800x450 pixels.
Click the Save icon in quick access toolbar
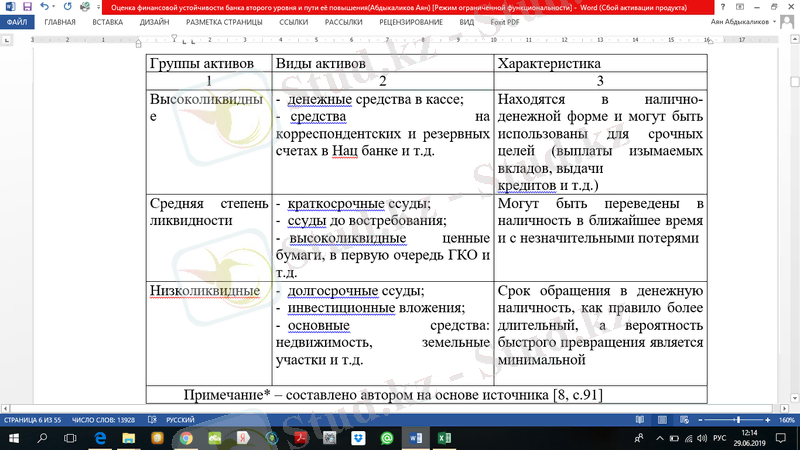tap(25, 6)
